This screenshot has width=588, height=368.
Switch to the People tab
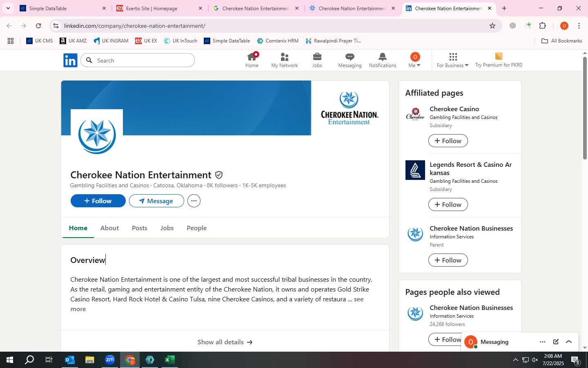coord(197,228)
